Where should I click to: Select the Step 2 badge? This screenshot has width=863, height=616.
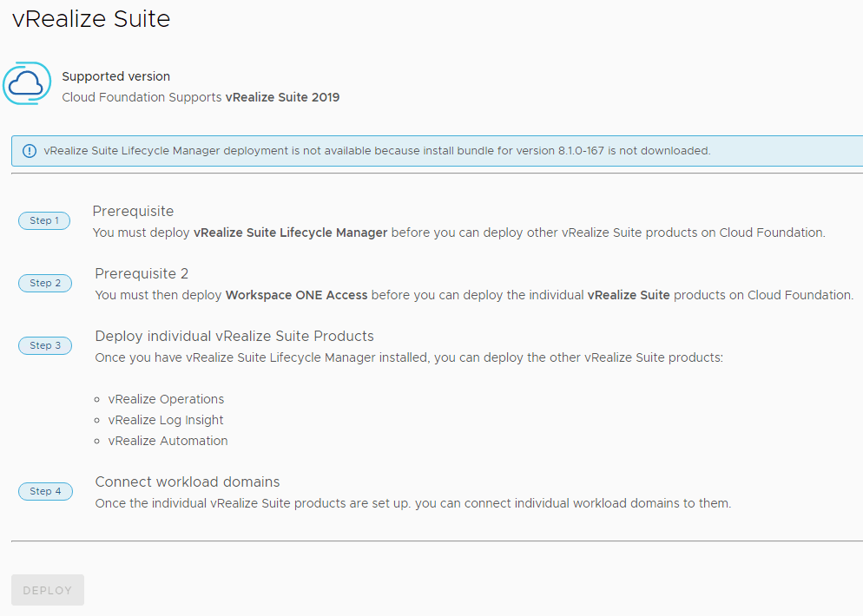[x=45, y=284]
